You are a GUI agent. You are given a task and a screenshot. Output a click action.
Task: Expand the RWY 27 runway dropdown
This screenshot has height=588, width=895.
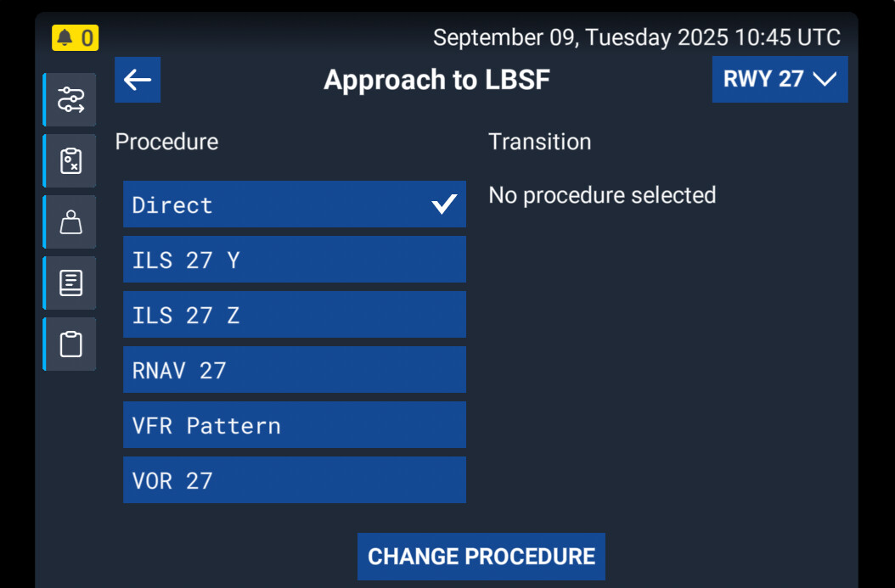pos(780,80)
